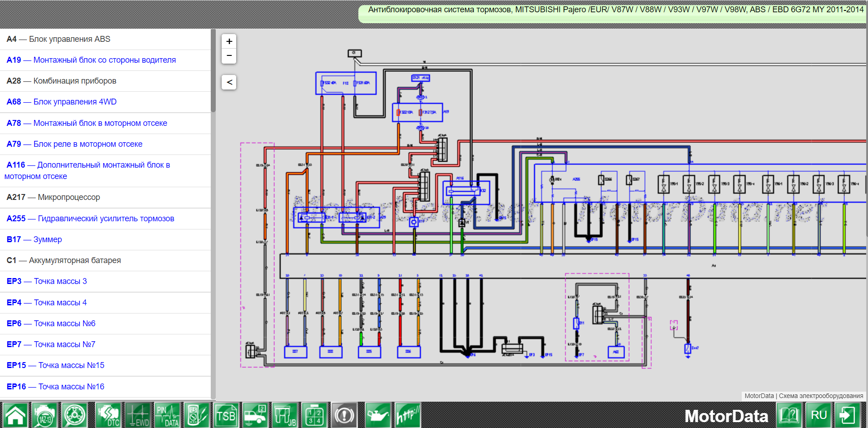Collapse the component list side panel
This screenshot has width=868, height=428.
229,82
